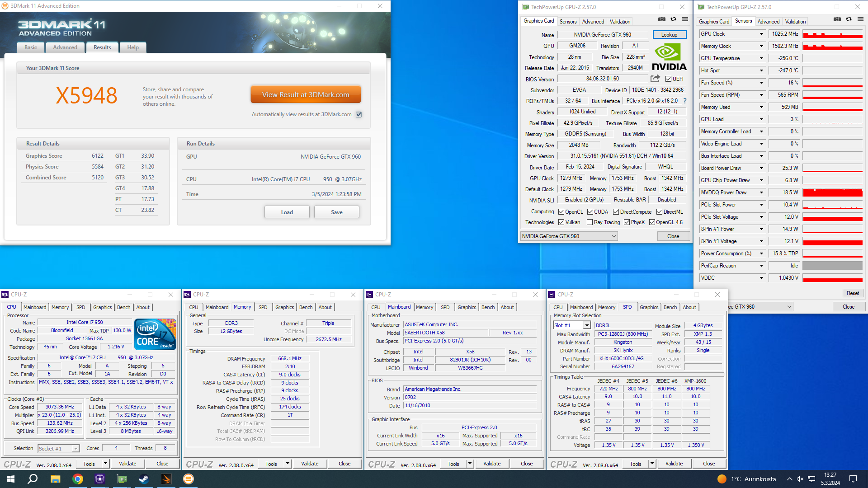Click the muted volume tray icon
The height and width of the screenshot is (488, 868).
click(800, 479)
